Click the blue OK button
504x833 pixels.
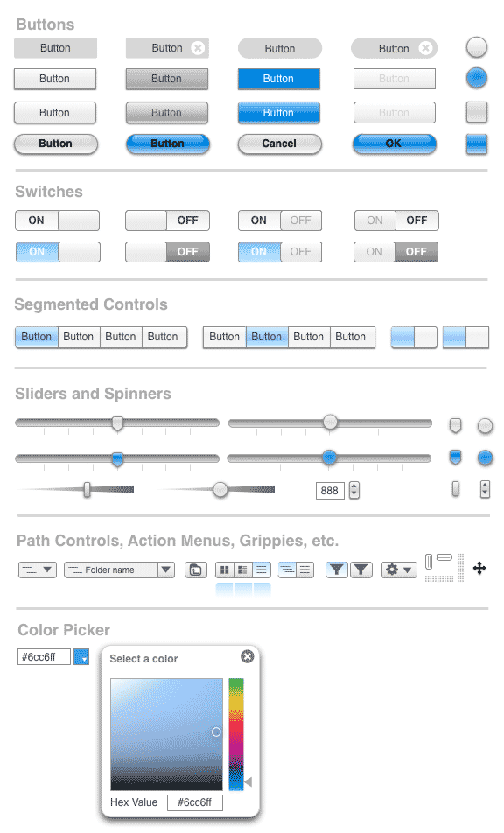[x=394, y=143]
